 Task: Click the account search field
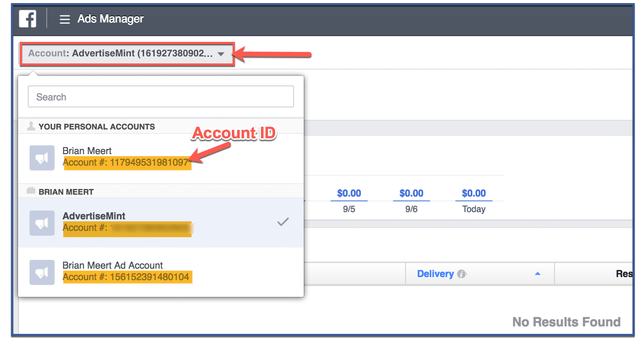pyautogui.click(x=161, y=97)
